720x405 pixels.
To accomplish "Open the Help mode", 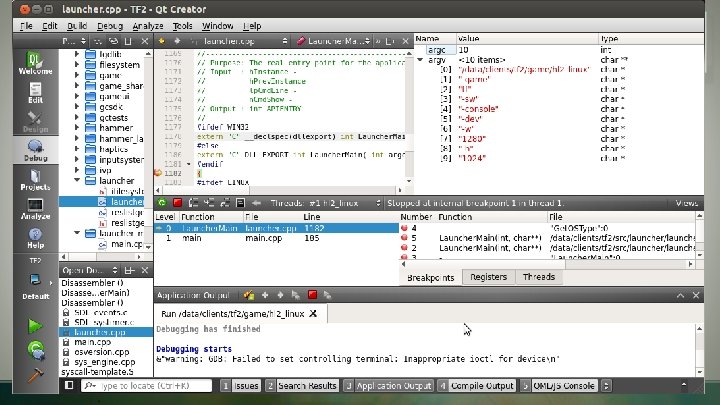I will 35,237.
